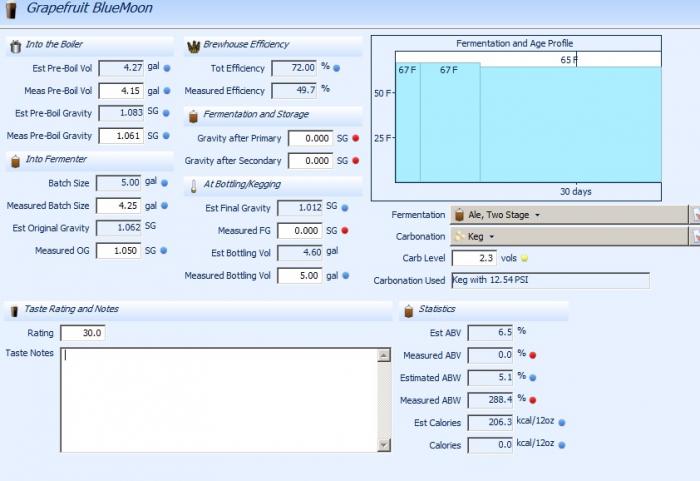700x481 pixels.
Task: Click red indicator beside Gravity after Primary
Action: coord(356,138)
